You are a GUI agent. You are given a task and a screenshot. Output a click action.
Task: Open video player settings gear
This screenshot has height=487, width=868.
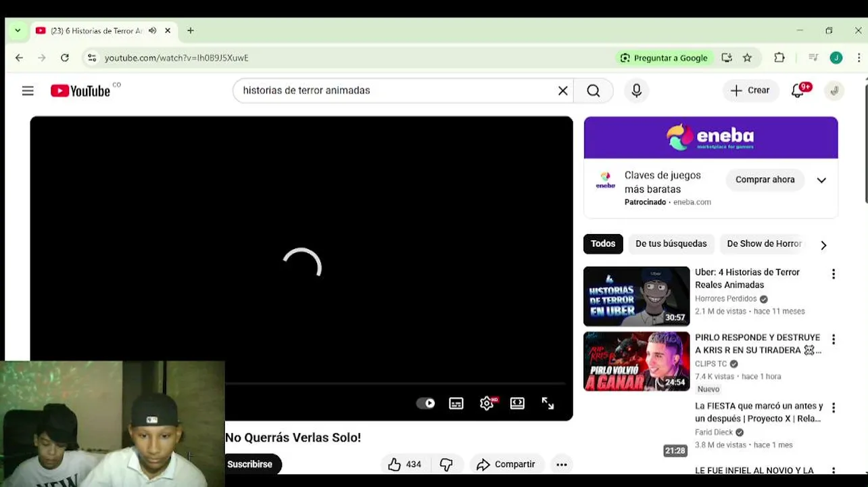[487, 403]
